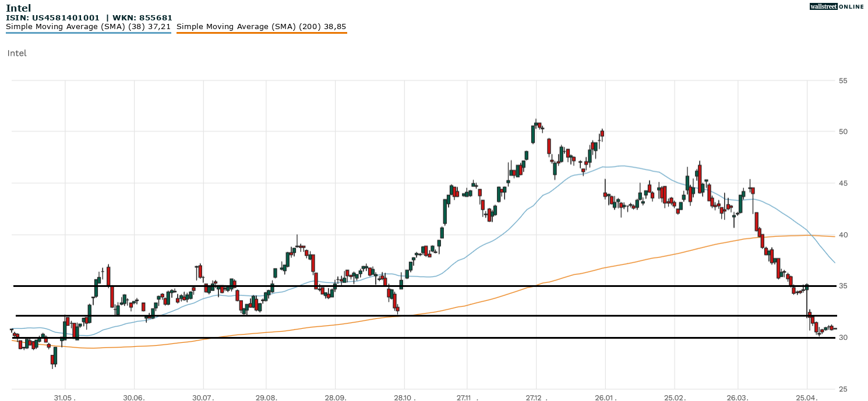
Task: Select the Intel series label above chart
Action: point(17,53)
